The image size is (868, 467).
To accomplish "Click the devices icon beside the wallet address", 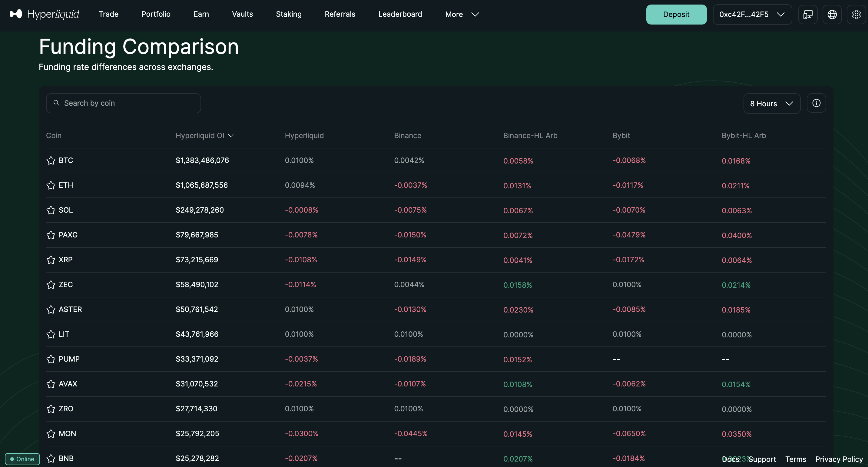I will 808,15.
